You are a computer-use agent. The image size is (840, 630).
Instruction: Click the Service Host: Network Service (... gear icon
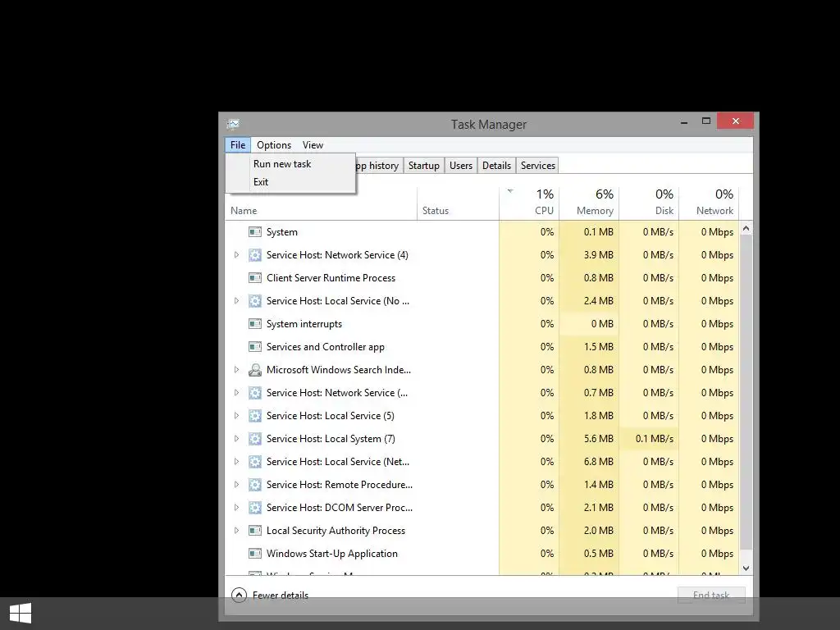(255, 393)
